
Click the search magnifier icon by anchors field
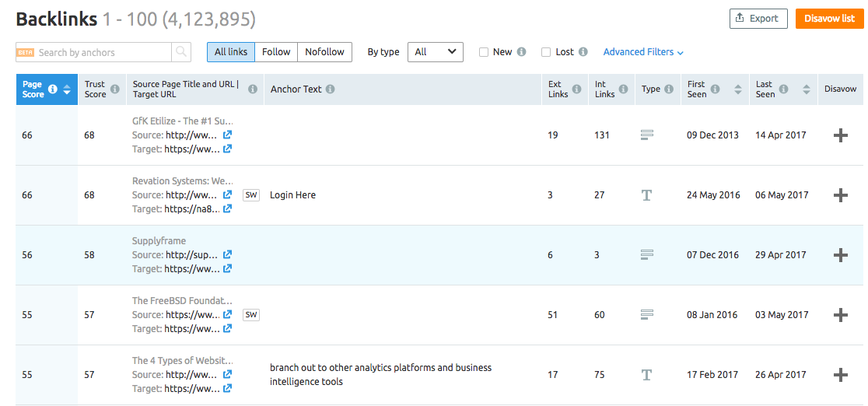click(181, 52)
